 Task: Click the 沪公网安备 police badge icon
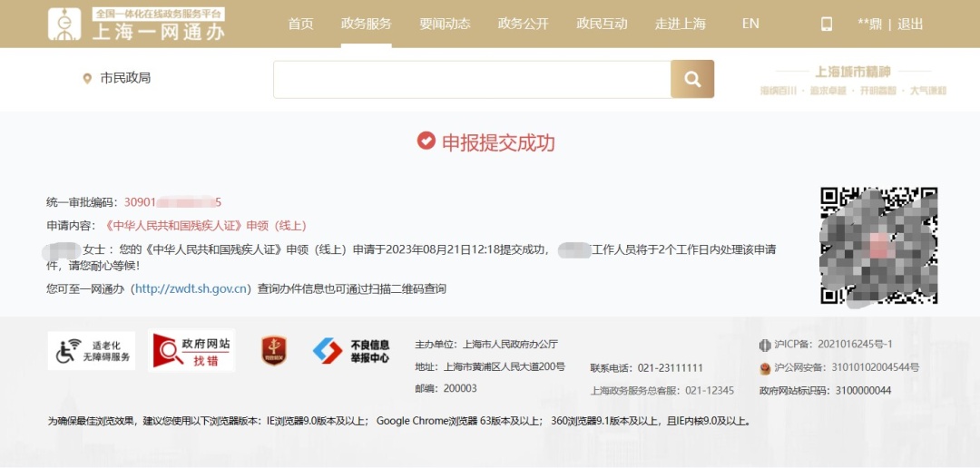765,368
